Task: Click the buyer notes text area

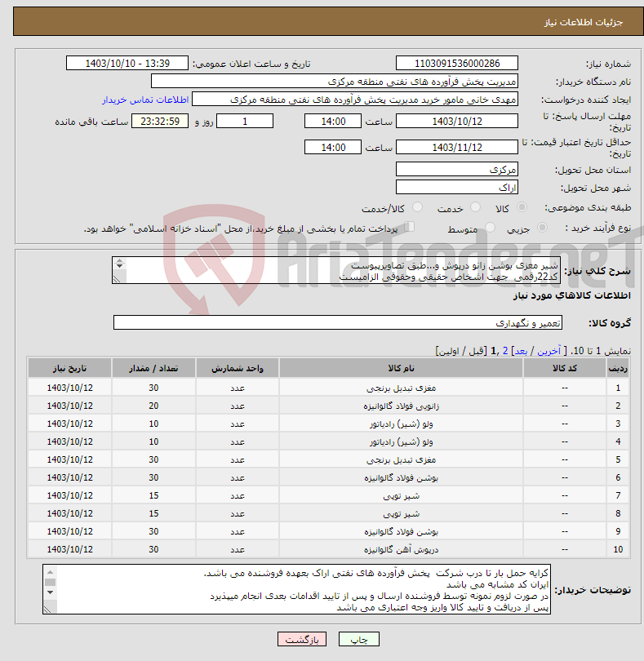Action: tap(296, 589)
